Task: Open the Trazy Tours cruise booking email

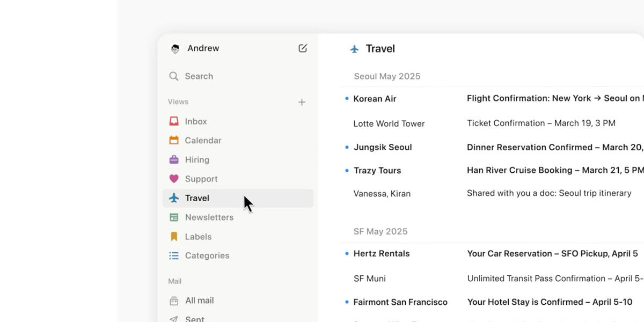Action: [x=492, y=170]
